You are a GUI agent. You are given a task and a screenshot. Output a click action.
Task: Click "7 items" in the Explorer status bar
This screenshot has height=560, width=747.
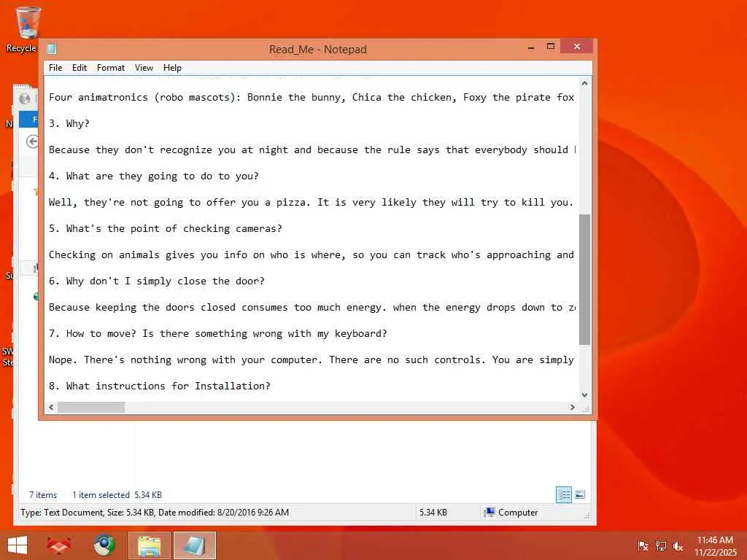43,495
